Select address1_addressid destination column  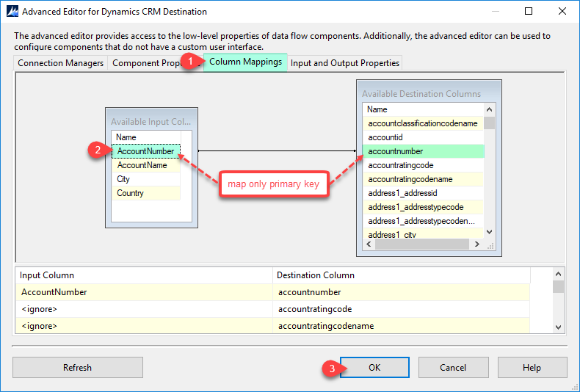tap(423, 193)
